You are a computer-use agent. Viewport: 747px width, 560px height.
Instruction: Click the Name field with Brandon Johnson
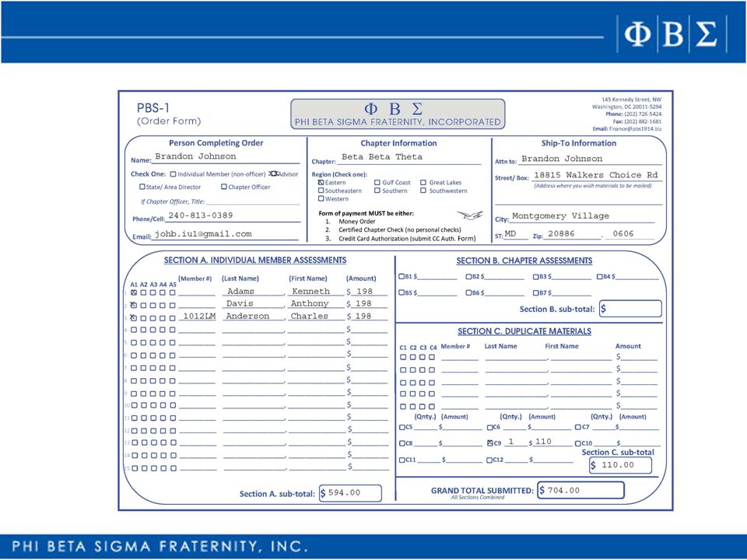[x=226, y=156]
